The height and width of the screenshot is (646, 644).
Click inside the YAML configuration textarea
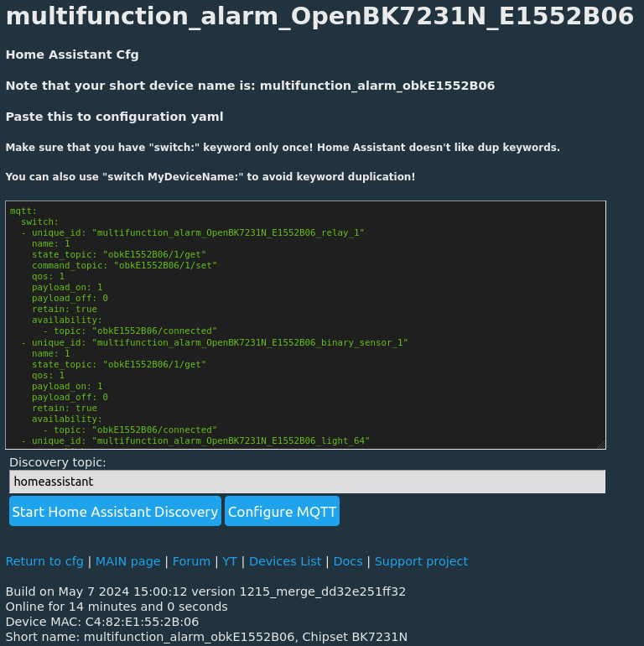click(x=305, y=325)
